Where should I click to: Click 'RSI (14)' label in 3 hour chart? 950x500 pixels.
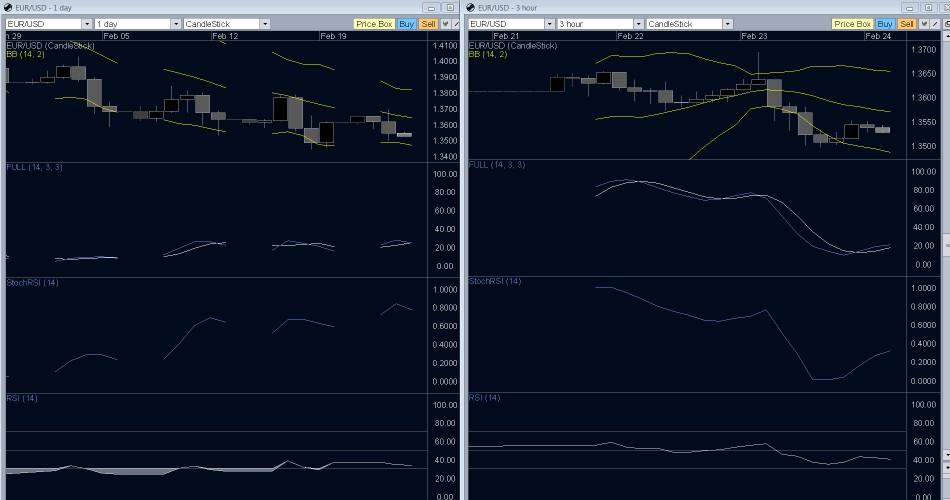coord(484,397)
